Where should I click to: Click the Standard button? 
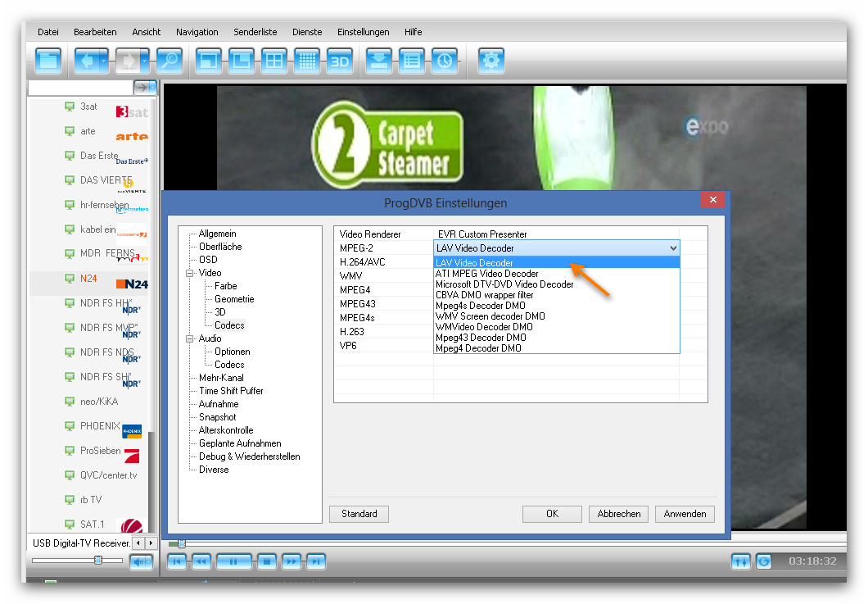pyautogui.click(x=359, y=514)
